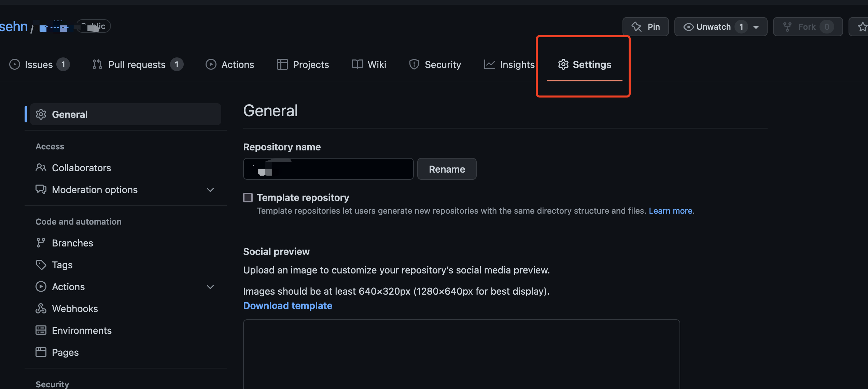Open Actions via its play icon
Image resolution: width=868 pixels, height=389 pixels.
coord(211,64)
